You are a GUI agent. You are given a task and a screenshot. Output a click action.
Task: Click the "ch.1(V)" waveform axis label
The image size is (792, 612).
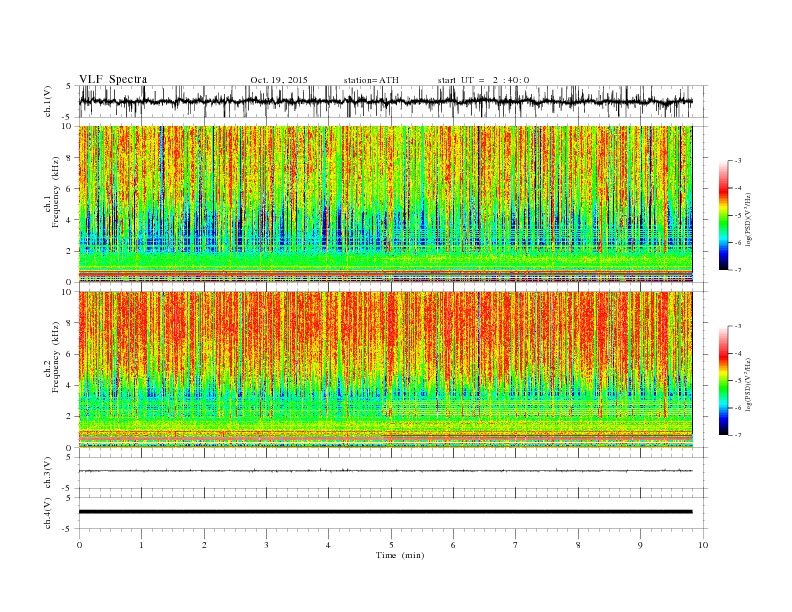point(48,101)
